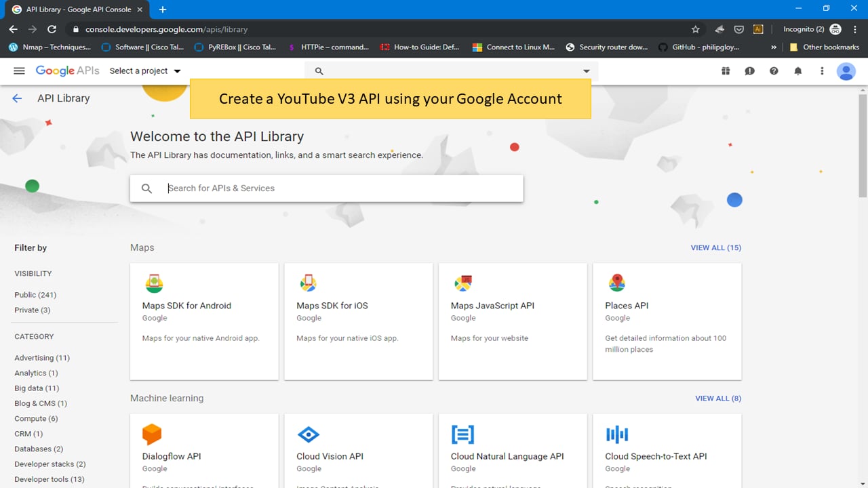
Task: Click the browser address bar URL
Action: tap(166, 30)
